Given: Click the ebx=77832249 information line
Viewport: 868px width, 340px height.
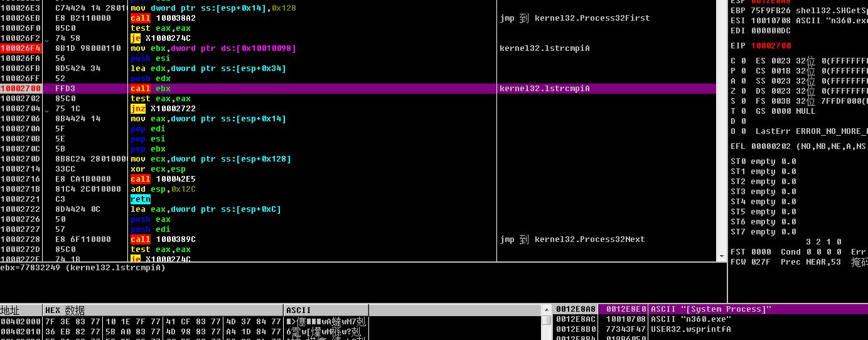Looking at the screenshot, I should pyautogui.click(x=83, y=268).
